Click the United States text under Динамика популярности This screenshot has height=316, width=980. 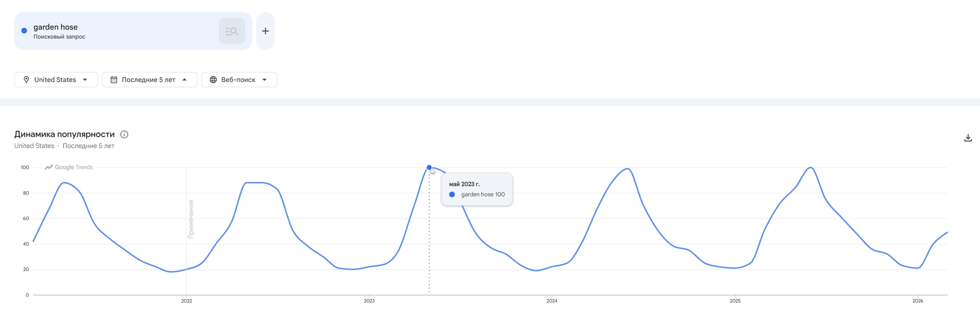tap(34, 145)
